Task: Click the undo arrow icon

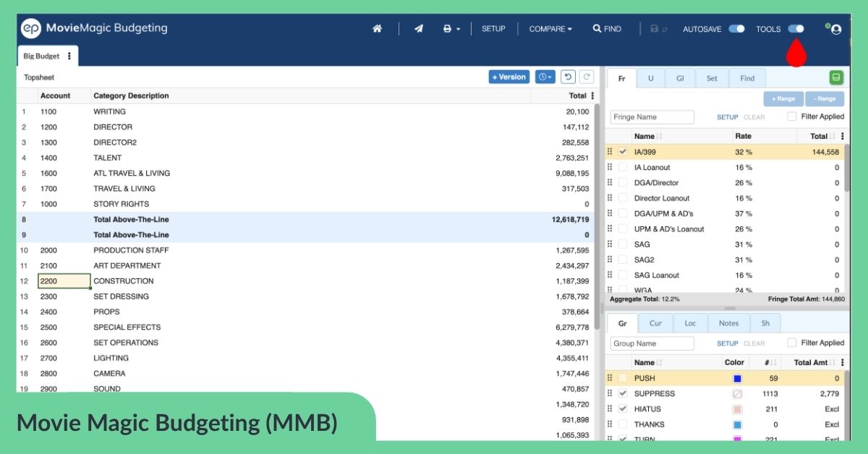Action: (x=568, y=77)
